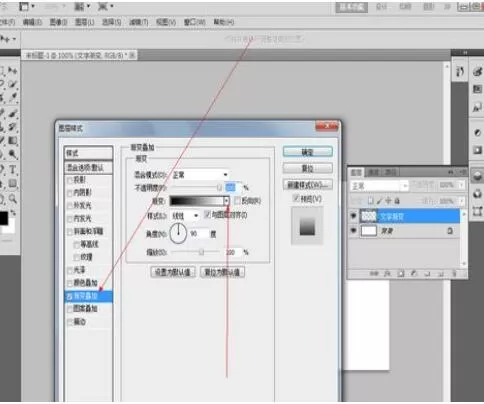This screenshot has height=404, width=484.
Task: Open the Masks panel icon
Action: (x=477, y=150)
